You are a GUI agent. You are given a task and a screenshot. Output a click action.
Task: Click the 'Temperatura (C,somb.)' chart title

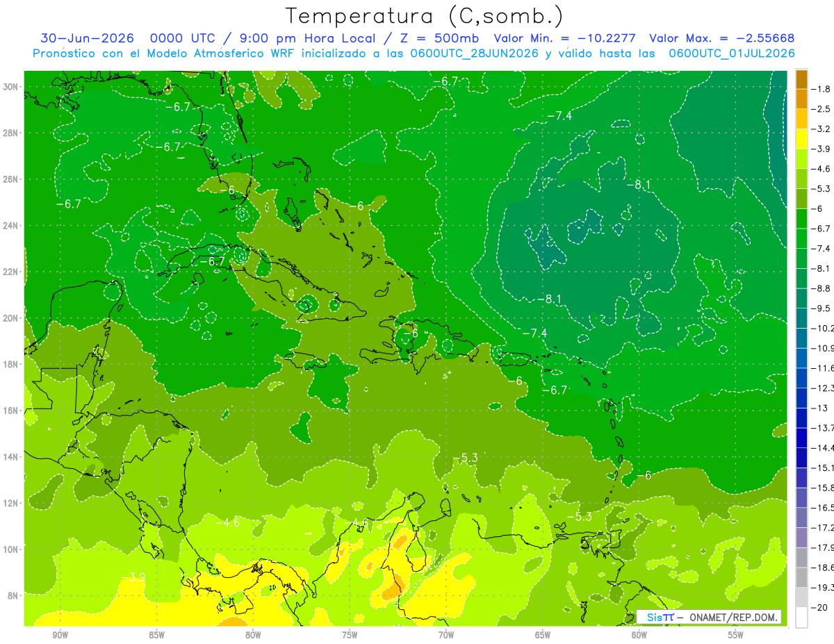[x=424, y=16]
